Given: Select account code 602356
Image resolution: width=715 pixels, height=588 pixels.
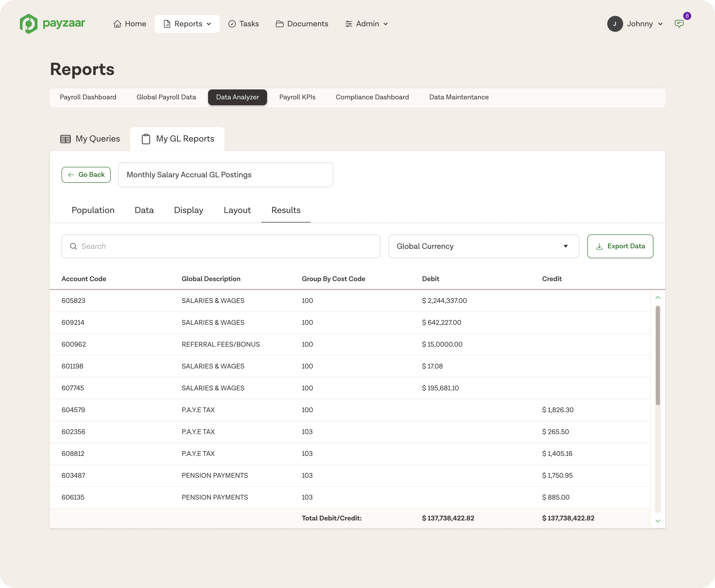Looking at the screenshot, I should [73, 432].
